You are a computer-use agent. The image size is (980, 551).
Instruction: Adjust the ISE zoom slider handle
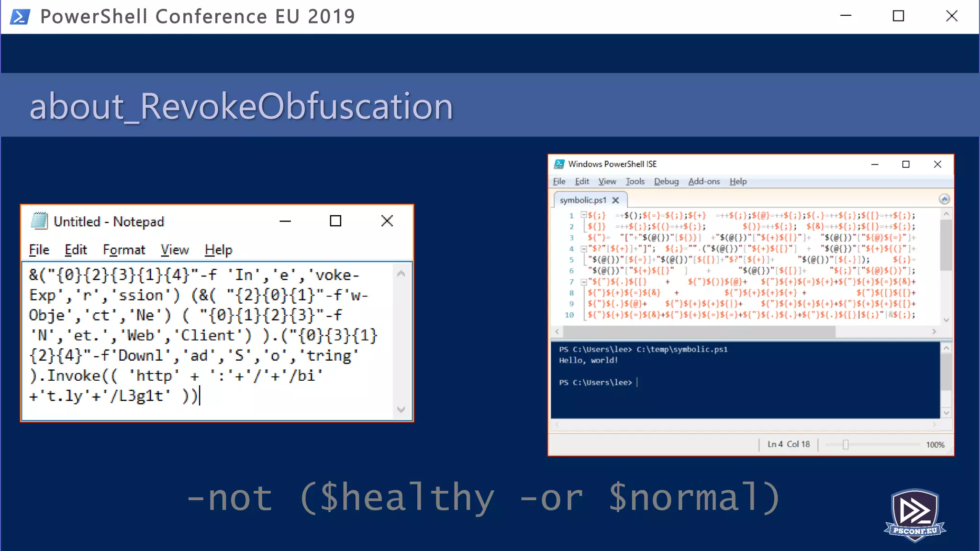846,444
